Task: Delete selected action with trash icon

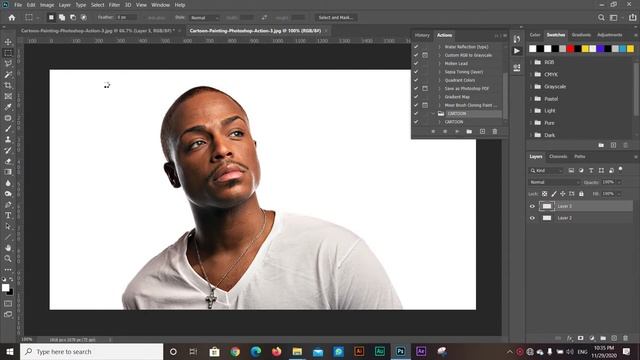Action: (495, 131)
